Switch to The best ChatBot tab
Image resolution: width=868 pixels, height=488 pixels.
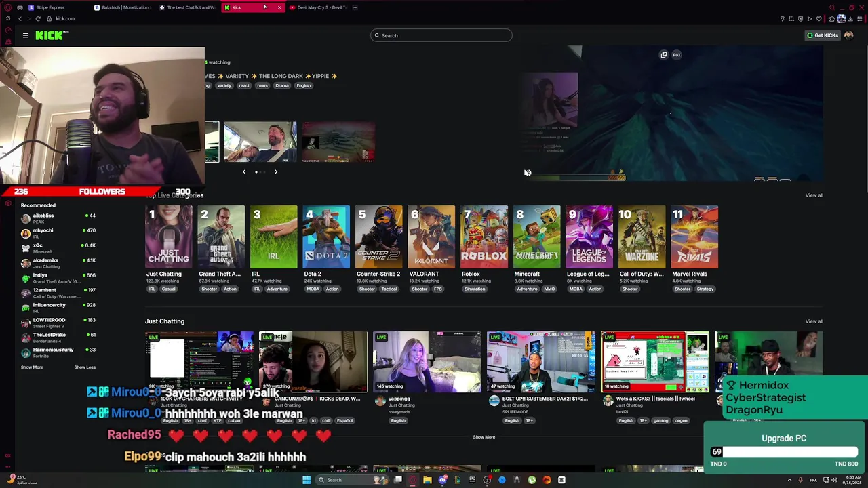[186, 7]
